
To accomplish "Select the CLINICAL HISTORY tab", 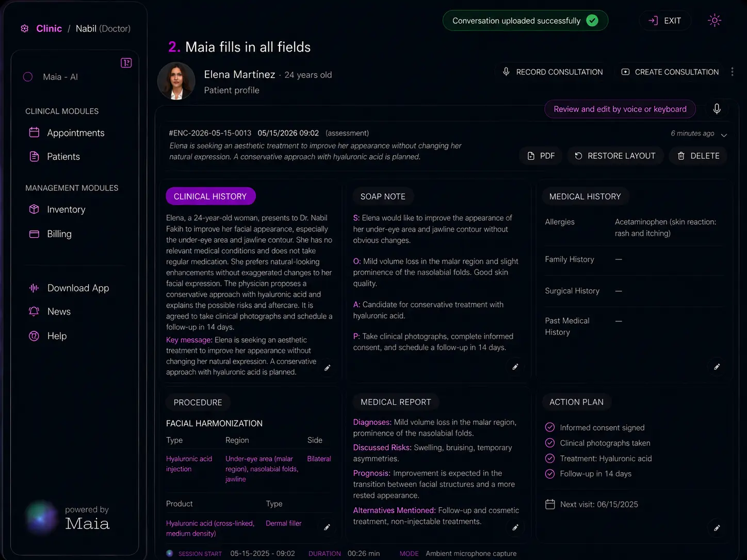I will click(210, 196).
